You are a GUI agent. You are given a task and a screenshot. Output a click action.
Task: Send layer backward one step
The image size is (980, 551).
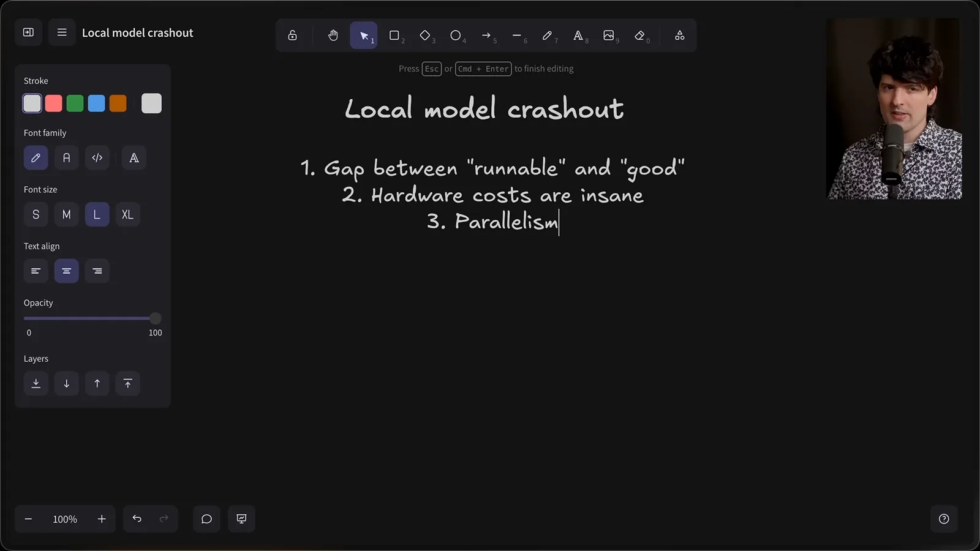point(67,383)
